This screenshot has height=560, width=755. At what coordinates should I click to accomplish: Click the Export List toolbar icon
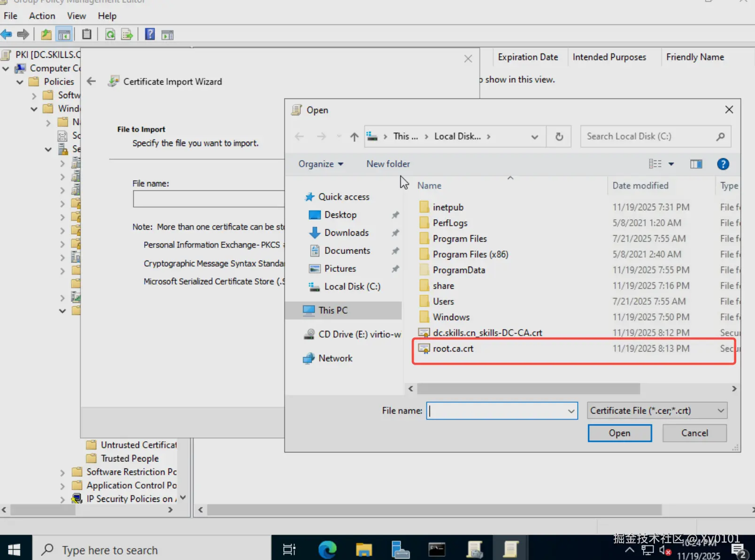(x=127, y=34)
